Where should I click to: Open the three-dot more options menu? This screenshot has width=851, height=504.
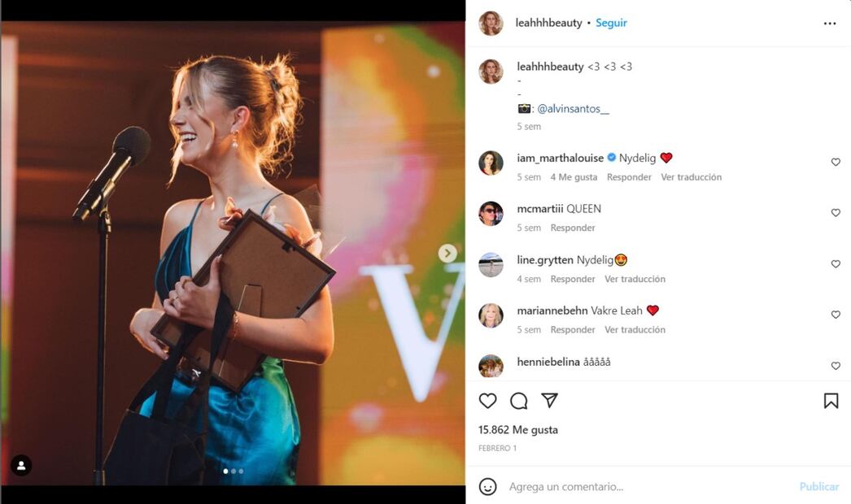(x=830, y=24)
